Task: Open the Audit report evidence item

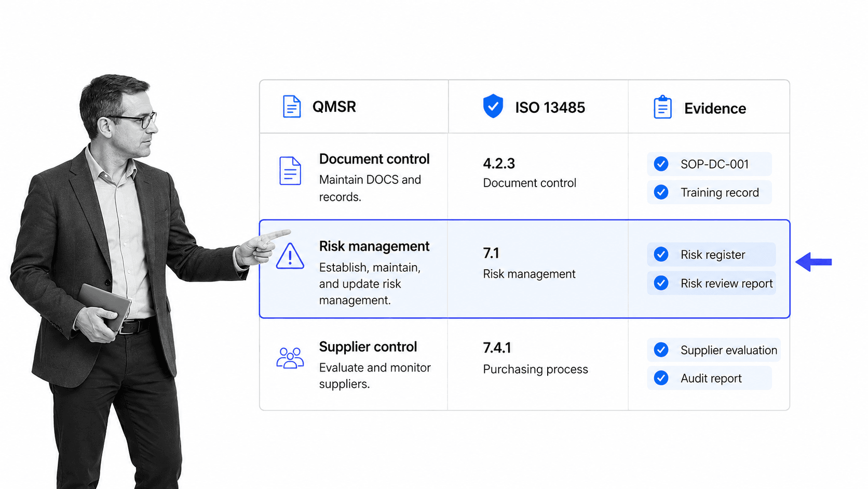Action: 709,378
